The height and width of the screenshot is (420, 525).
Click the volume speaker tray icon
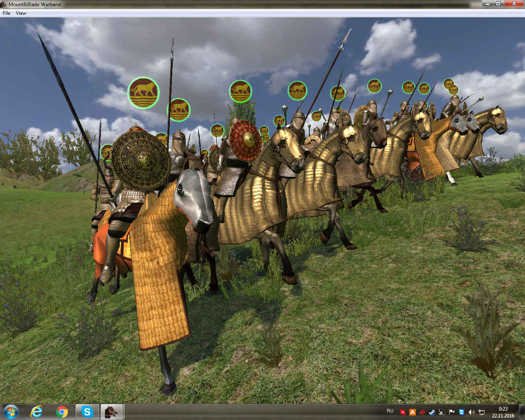(471, 412)
